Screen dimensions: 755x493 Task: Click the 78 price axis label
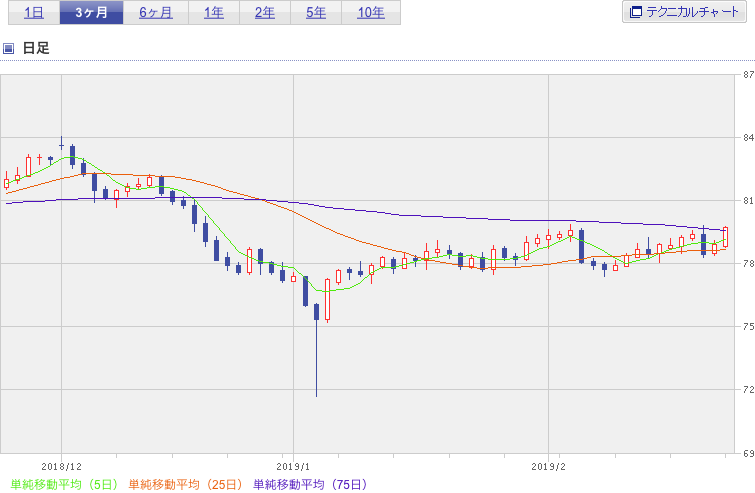click(x=748, y=264)
